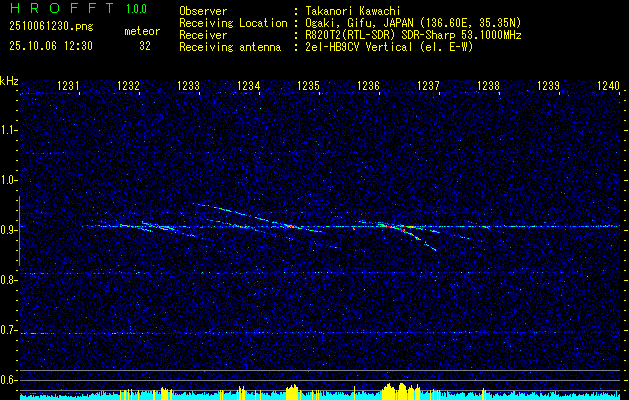The image size is (629, 400).
Task: Click the 1232 time axis marker
Action: coord(128,85)
